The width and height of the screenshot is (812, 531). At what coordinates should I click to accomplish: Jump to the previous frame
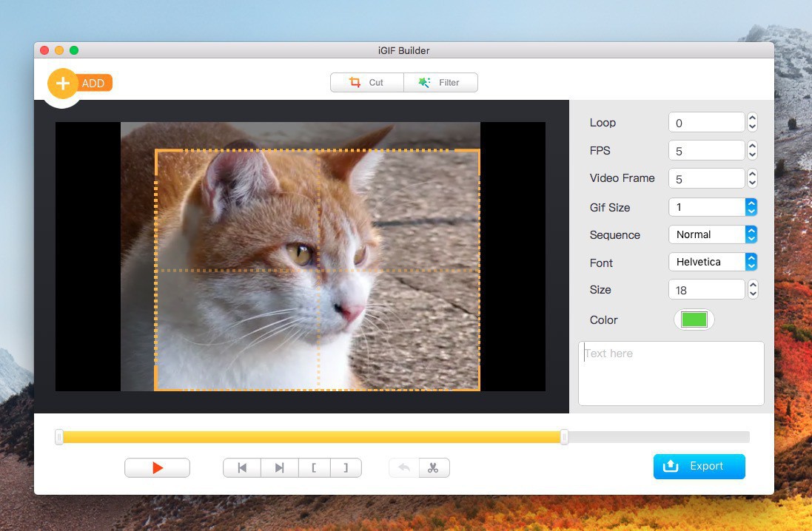click(242, 467)
